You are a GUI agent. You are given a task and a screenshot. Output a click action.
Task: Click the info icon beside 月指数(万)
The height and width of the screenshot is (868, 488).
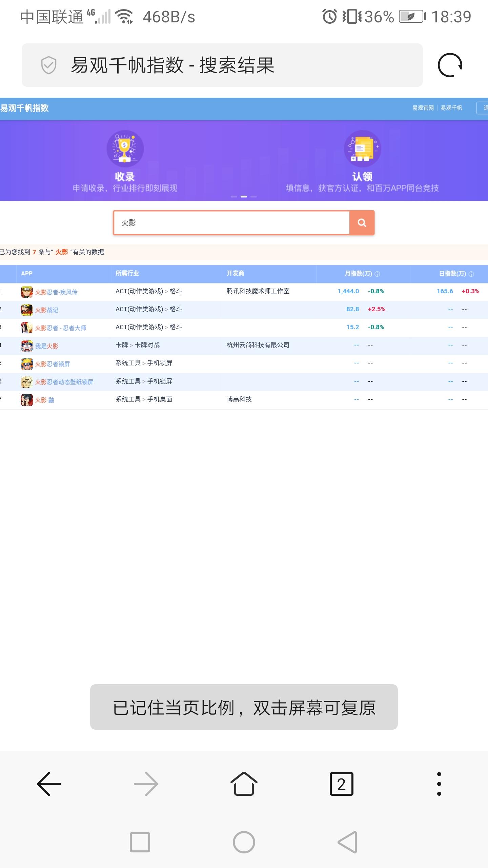click(x=377, y=274)
